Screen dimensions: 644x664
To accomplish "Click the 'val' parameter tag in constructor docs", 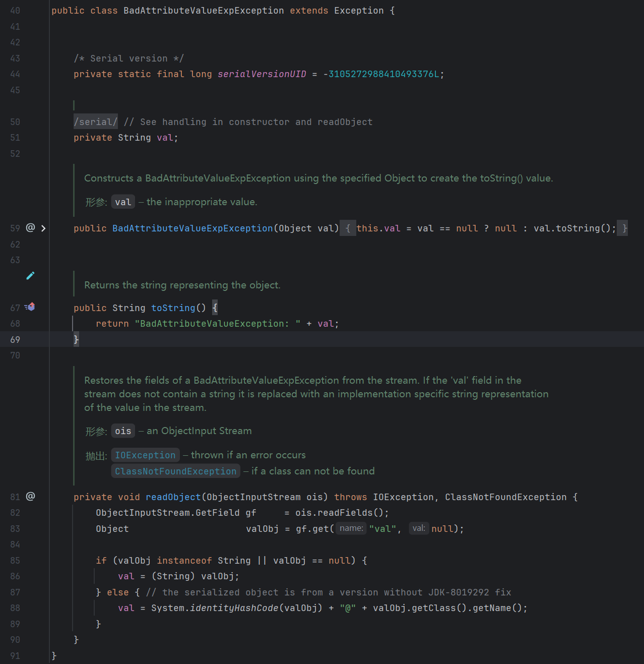I will pos(123,202).
